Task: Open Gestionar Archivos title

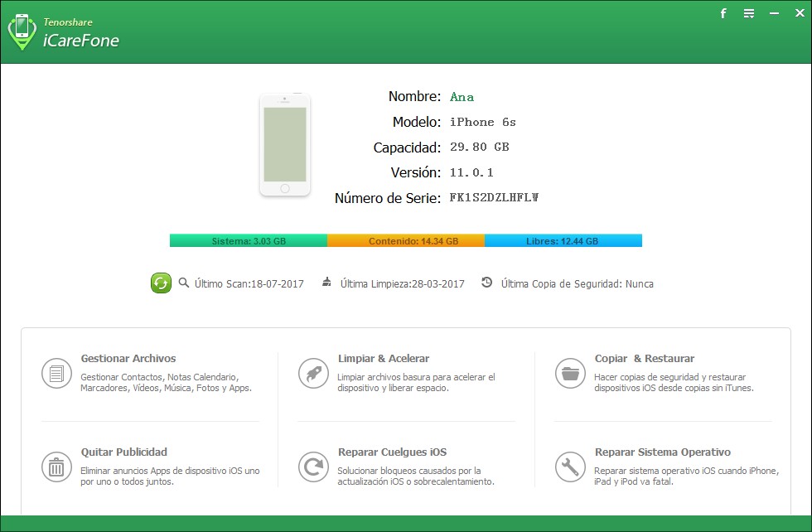Action: point(128,359)
